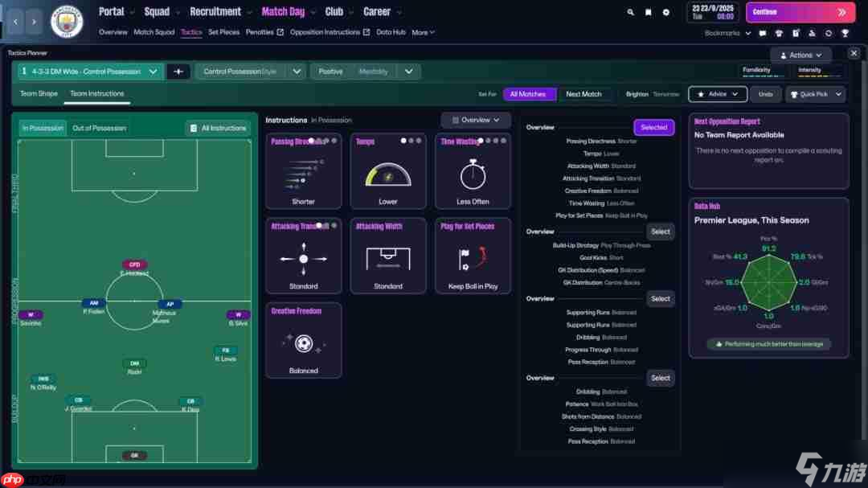The width and height of the screenshot is (868, 488).
Task: Expand the Mentality dropdown
Action: [x=408, y=72]
